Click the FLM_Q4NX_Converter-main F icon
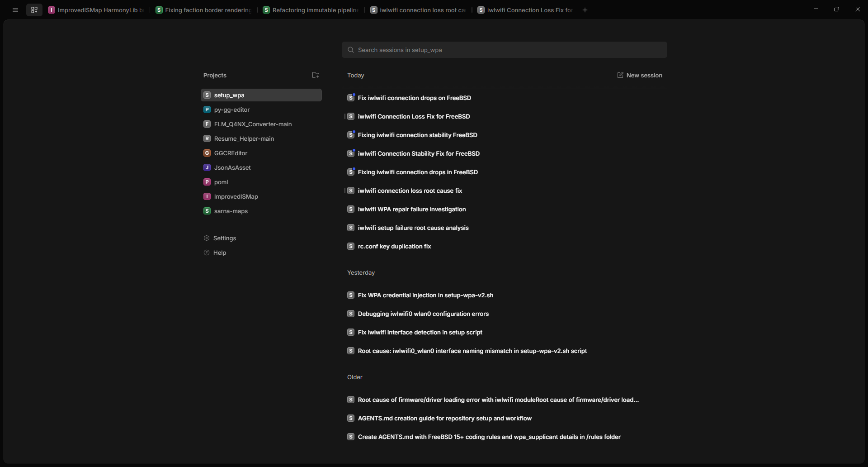 click(x=207, y=124)
